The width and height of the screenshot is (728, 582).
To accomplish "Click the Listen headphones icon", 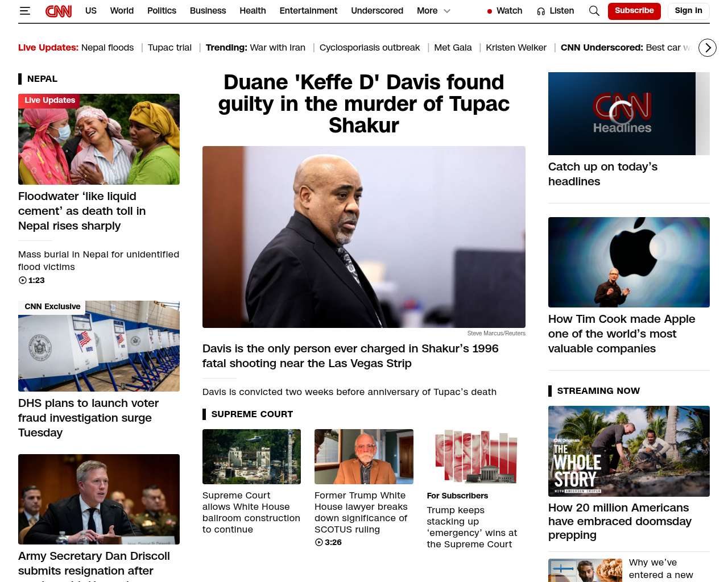I will (x=541, y=11).
